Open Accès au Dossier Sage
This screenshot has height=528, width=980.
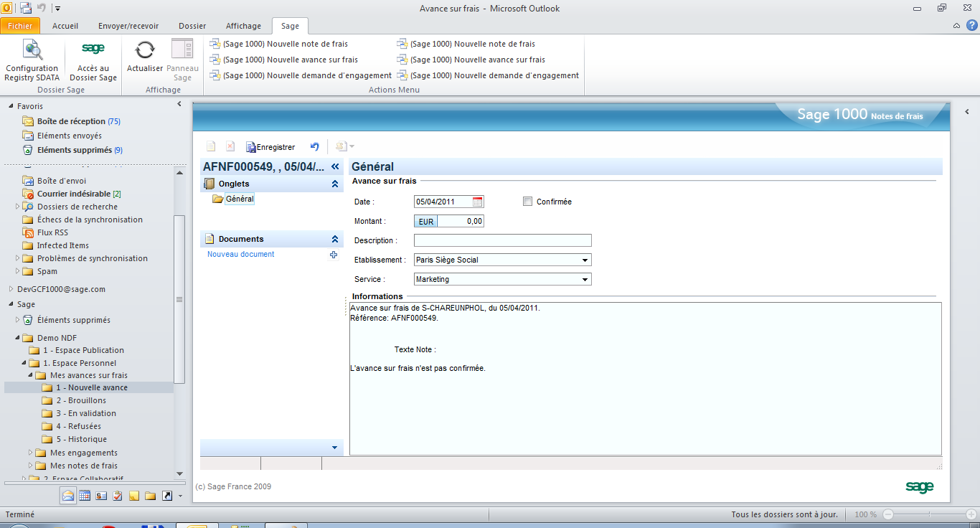pyautogui.click(x=93, y=61)
